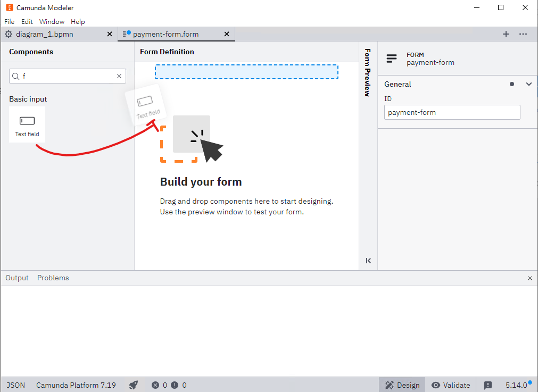Click the dashed drop zone in form
The width and height of the screenshot is (538, 392).
coord(246,72)
